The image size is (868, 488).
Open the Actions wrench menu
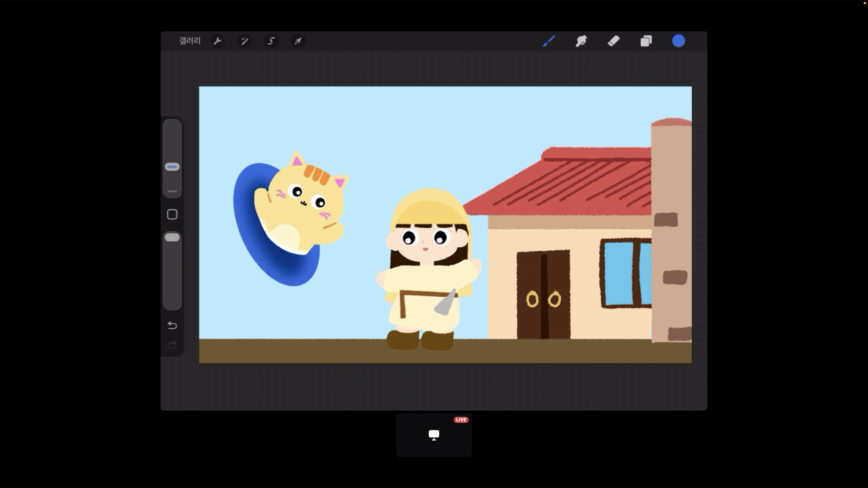pos(218,41)
